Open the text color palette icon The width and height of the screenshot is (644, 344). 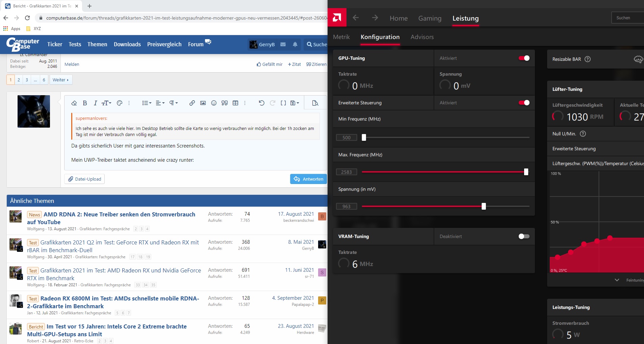pyautogui.click(x=120, y=103)
